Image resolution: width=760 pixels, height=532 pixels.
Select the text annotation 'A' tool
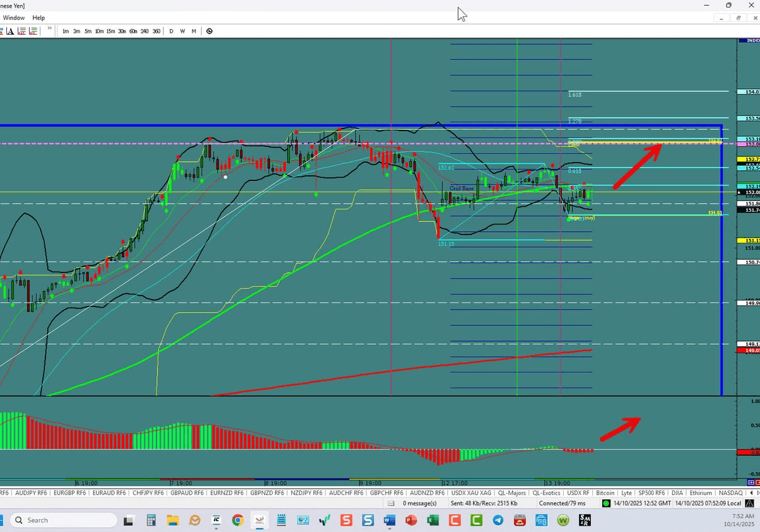(x=9, y=31)
